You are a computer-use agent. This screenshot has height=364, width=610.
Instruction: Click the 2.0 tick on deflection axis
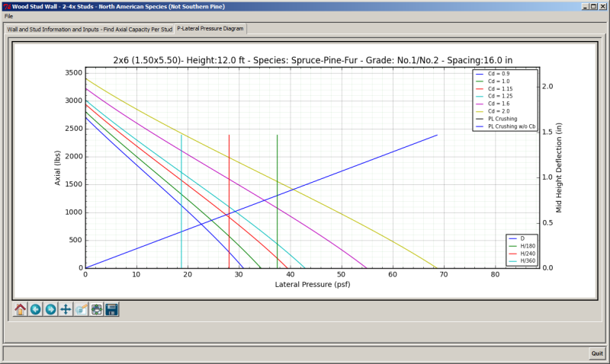pos(547,86)
